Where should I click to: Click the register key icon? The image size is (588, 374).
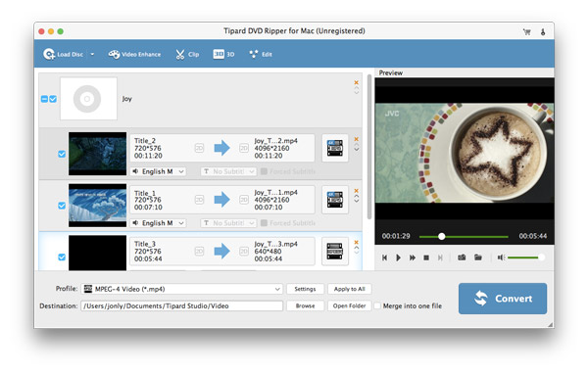[x=543, y=32]
